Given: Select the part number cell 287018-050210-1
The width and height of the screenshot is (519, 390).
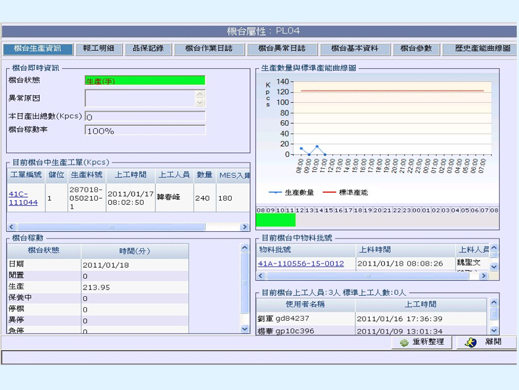Looking at the screenshot, I should 87,198.
